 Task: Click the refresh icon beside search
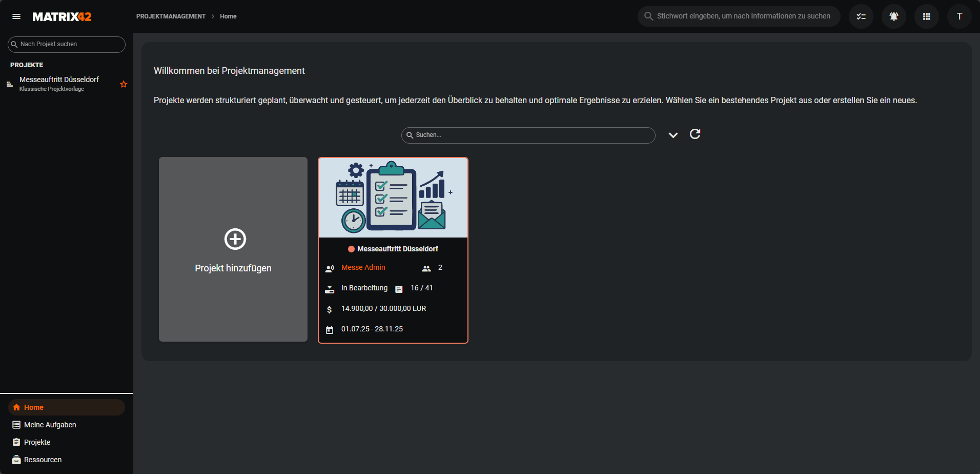(x=695, y=134)
